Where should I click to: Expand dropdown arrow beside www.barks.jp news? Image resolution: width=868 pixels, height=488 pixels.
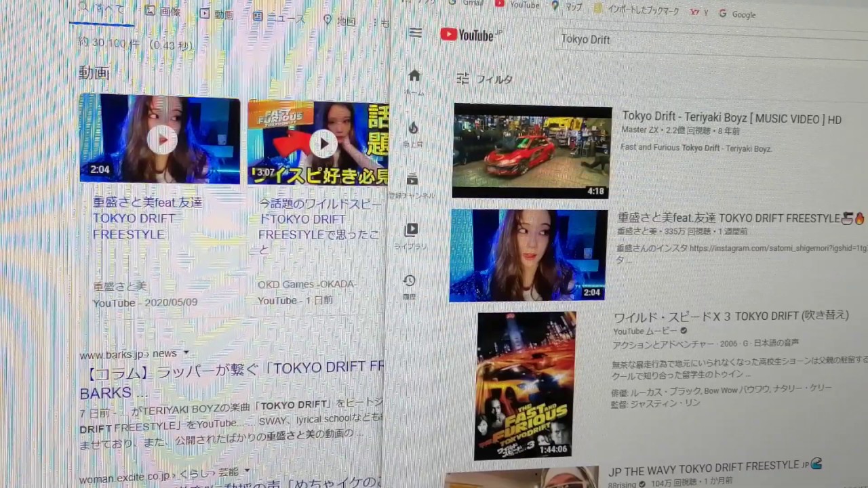(x=186, y=353)
